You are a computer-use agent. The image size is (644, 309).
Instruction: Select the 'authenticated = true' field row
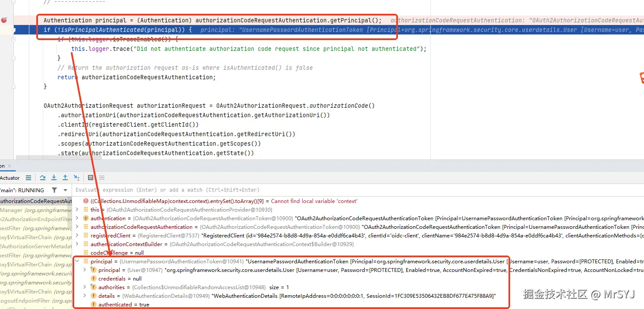[358, 304]
